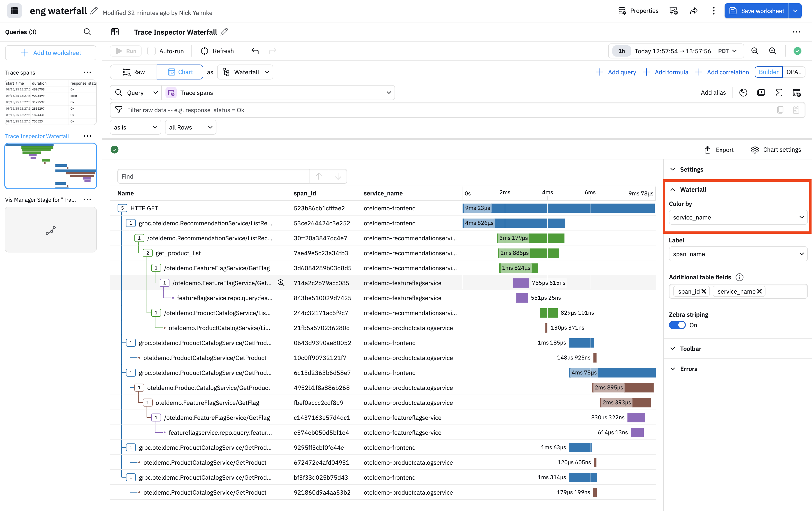The image size is (812, 511).
Task: Switch to the Raw view tab
Action: [133, 72]
